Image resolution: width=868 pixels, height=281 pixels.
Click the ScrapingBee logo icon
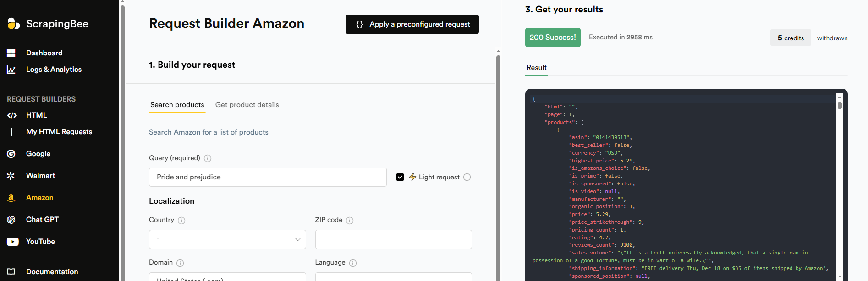13,24
